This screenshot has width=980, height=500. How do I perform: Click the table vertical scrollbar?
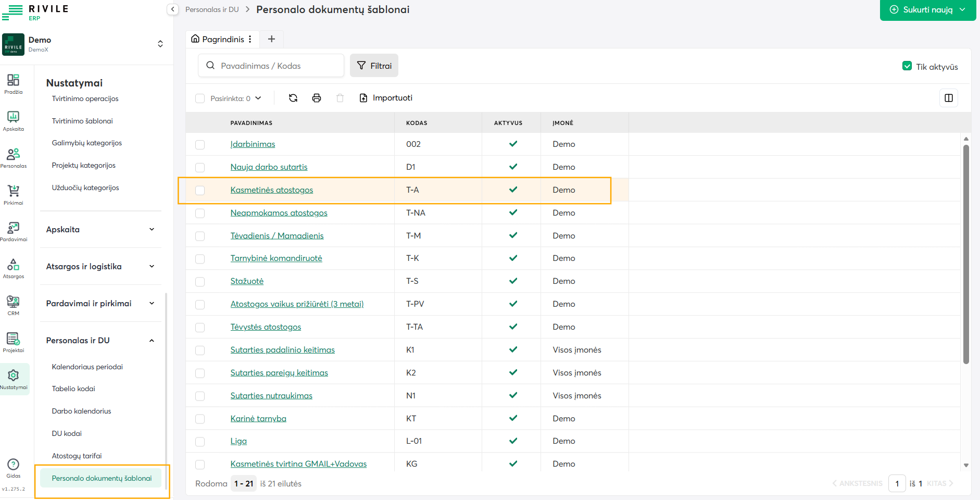click(966, 255)
